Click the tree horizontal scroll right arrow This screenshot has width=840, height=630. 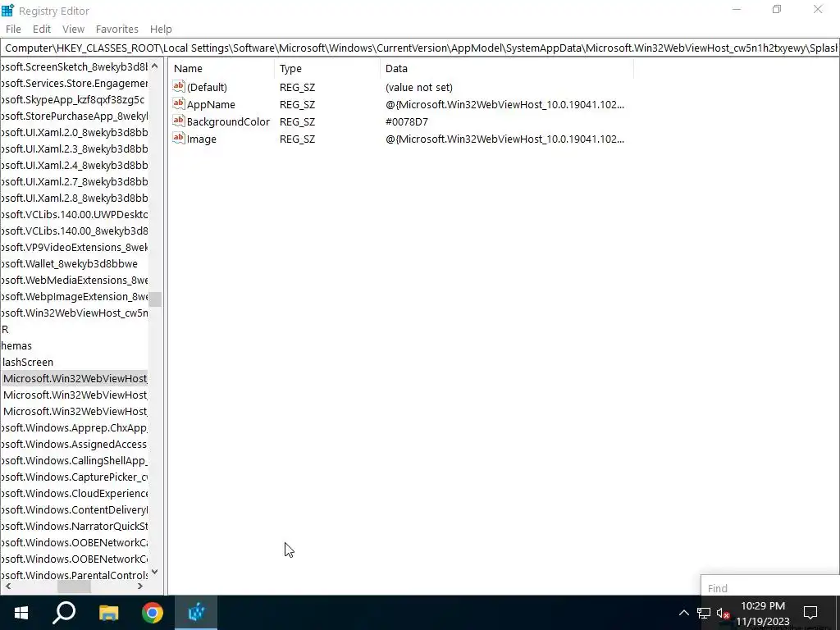point(140,586)
